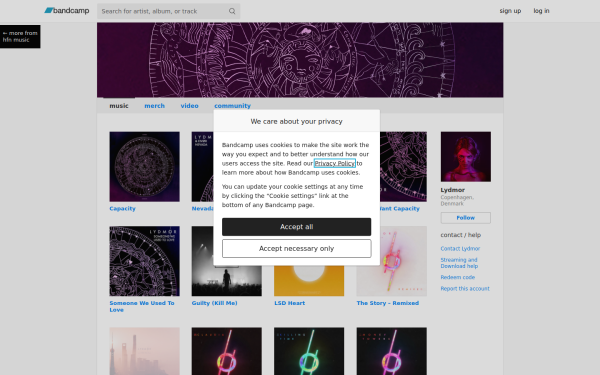Image resolution: width=600 pixels, height=375 pixels.
Task: Open the log in link
Action: pos(541,11)
